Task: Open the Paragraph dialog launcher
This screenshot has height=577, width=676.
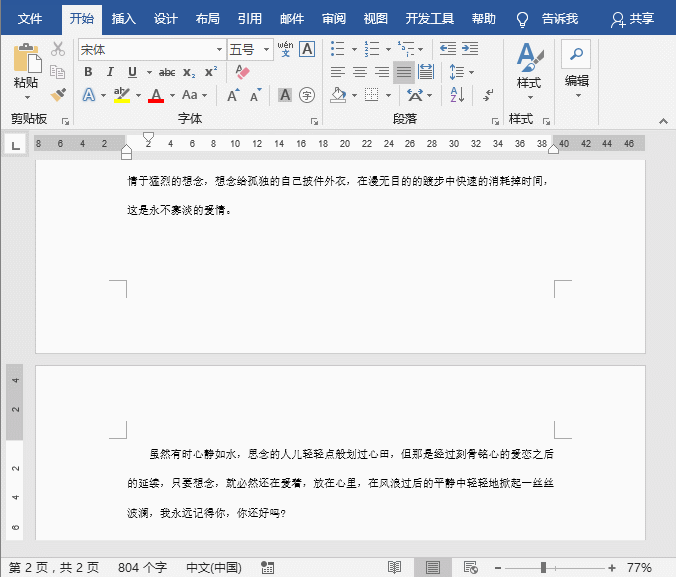Action: (495, 122)
